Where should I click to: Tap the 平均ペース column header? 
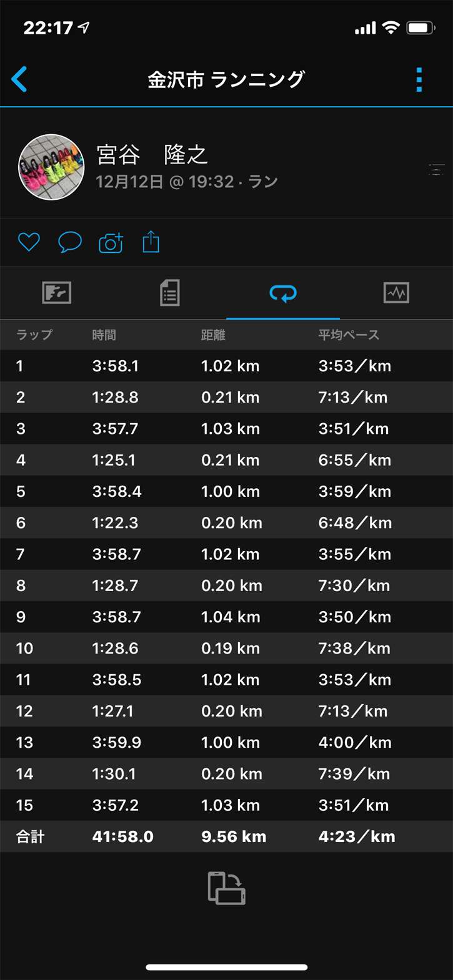[348, 335]
